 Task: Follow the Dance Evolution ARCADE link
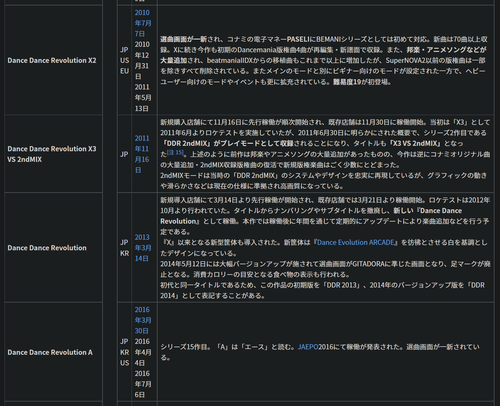(x=355, y=242)
